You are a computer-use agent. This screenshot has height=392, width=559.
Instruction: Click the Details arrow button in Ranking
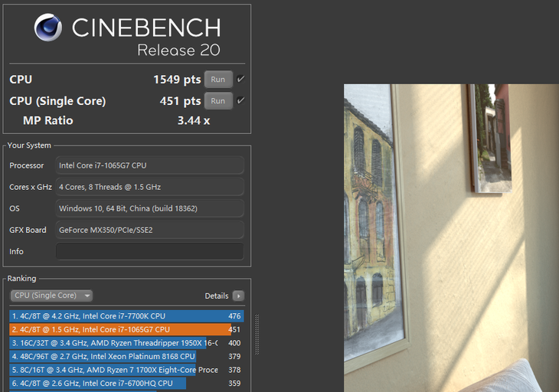pos(238,296)
